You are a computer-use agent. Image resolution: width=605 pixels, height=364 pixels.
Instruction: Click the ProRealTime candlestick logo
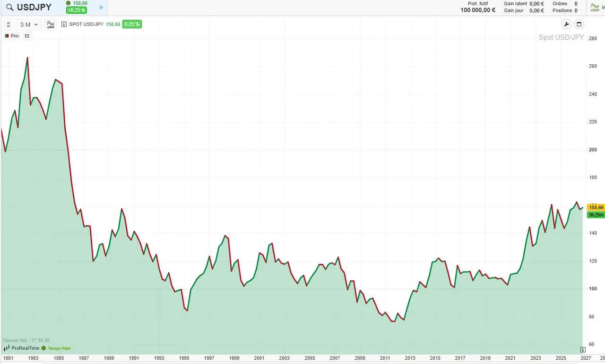(x=7, y=348)
